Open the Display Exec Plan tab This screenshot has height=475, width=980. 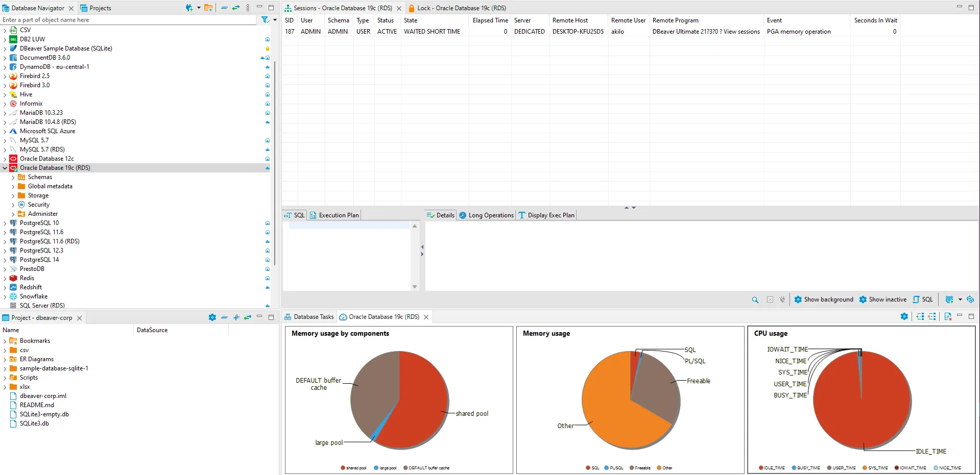[x=546, y=215]
